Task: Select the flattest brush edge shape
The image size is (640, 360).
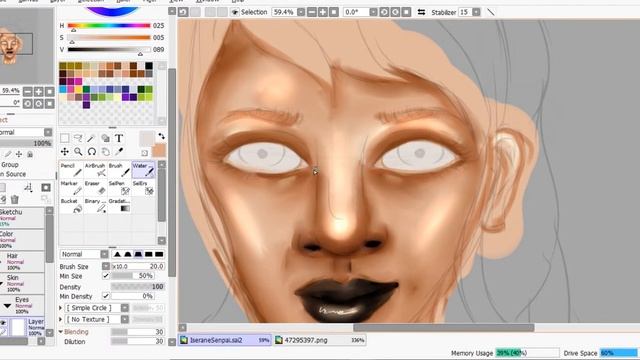Action: (x=159, y=254)
